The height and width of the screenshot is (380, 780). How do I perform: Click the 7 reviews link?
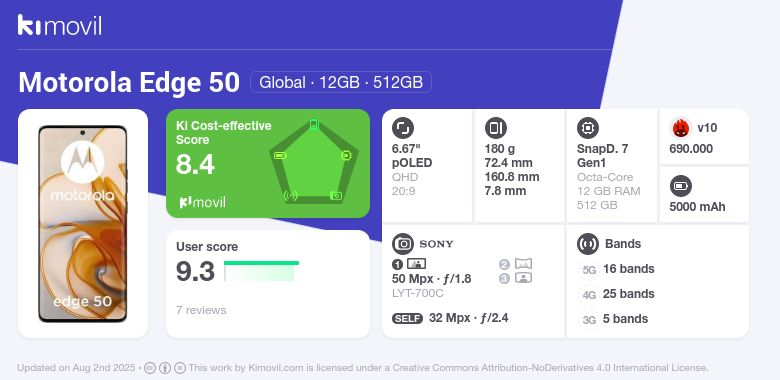[201, 310]
